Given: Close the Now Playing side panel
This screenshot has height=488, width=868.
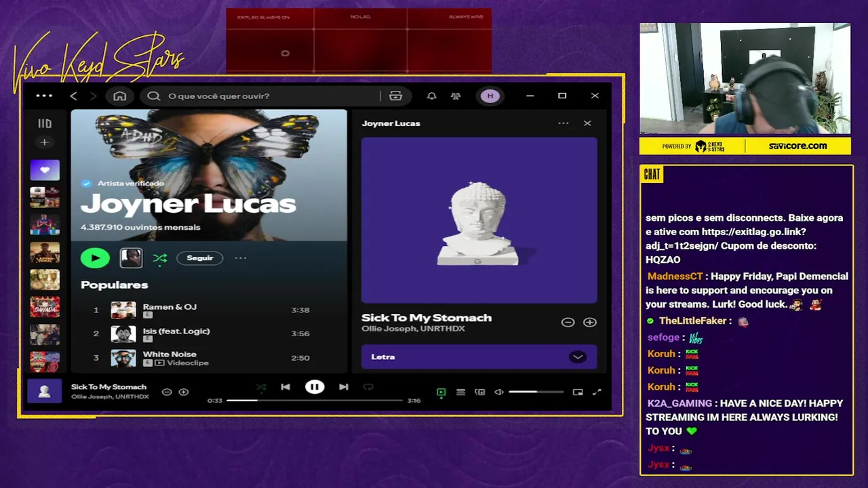Looking at the screenshot, I should coord(587,123).
